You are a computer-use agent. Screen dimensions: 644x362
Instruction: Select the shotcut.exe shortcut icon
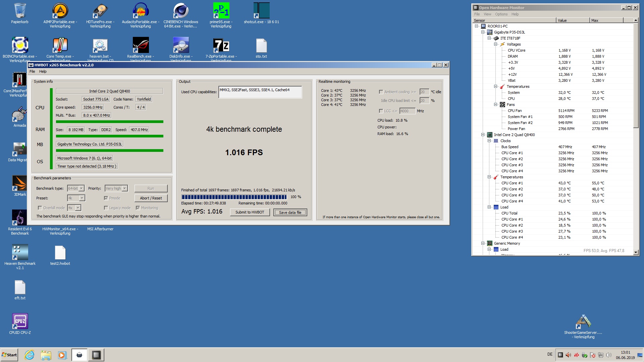261,11
